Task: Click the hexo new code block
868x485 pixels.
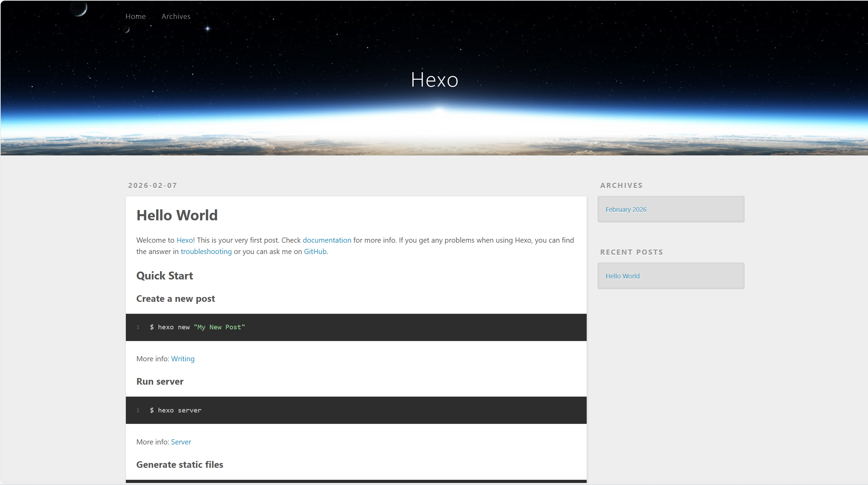Action: 356,327
